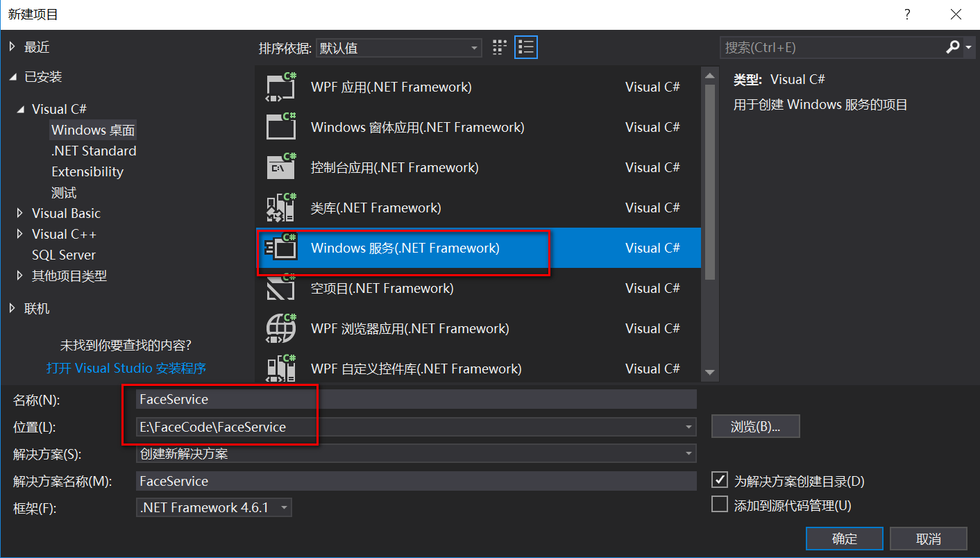Click the search magnifier icon

(952, 47)
